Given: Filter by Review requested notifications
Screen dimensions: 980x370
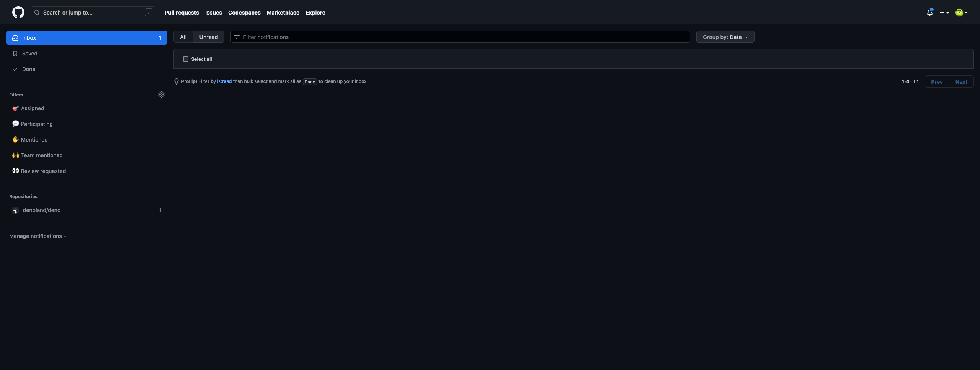Looking at the screenshot, I should 43,171.
